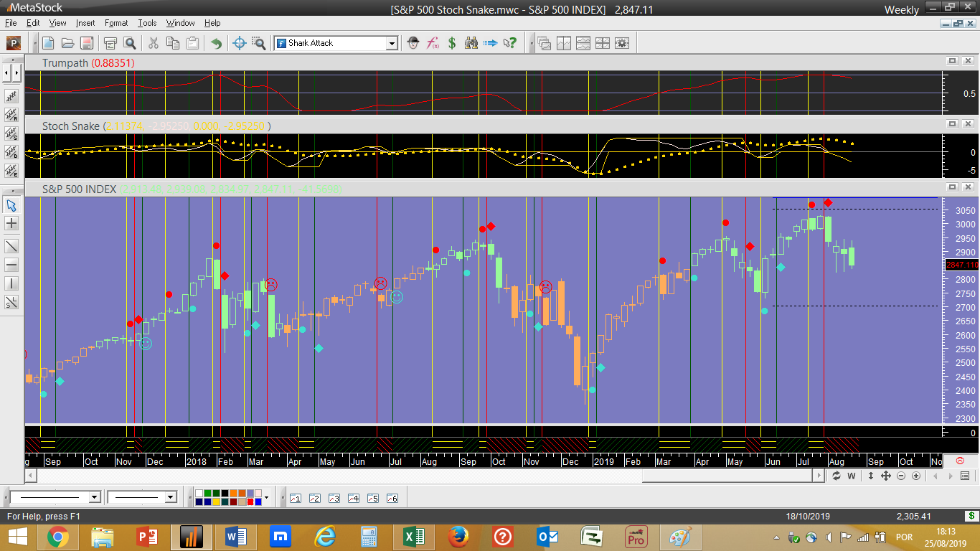
Task: Select the trendline drawing tool
Action: pos(11,245)
